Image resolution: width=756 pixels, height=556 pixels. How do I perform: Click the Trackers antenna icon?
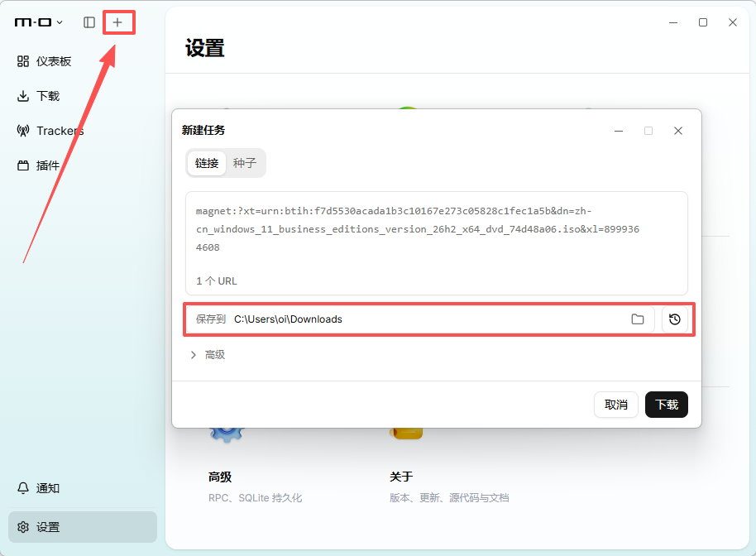tap(23, 131)
